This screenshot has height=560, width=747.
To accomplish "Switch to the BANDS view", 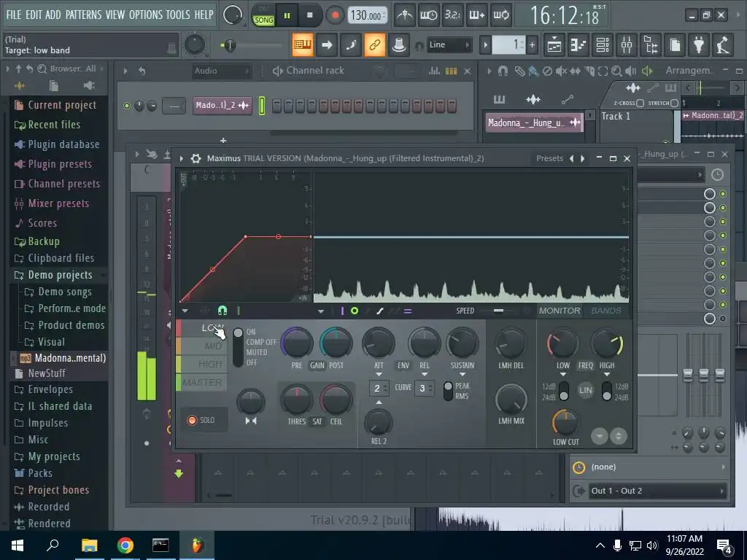I will [x=606, y=311].
